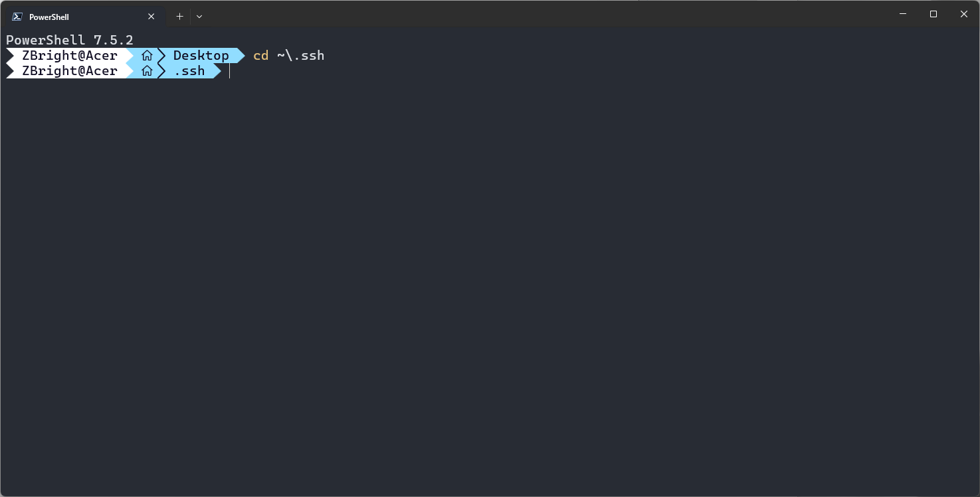This screenshot has width=980, height=497.
Task: Click the second ZBright@Acer prompt segment
Action: click(70, 71)
